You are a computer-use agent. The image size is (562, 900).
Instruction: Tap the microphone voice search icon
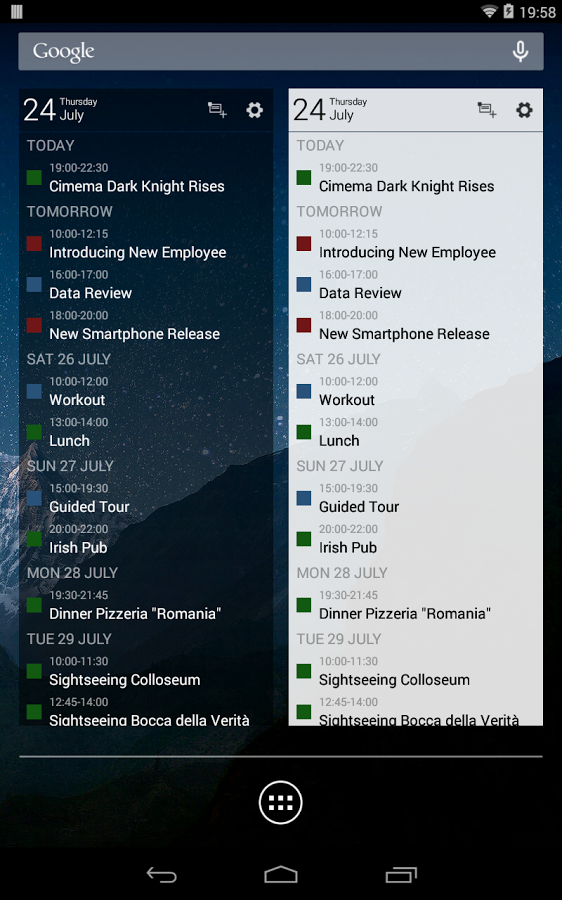pyautogui.click(x=520, y=51)
